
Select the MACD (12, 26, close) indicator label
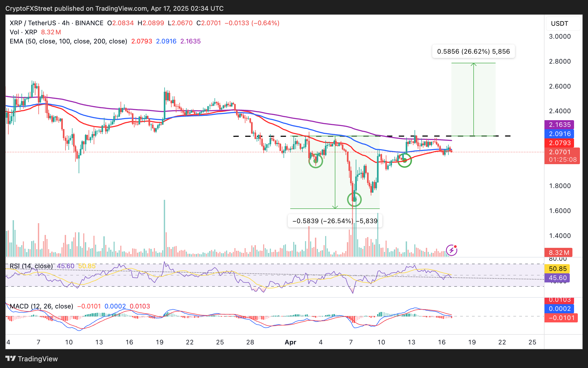pos(41,306)
